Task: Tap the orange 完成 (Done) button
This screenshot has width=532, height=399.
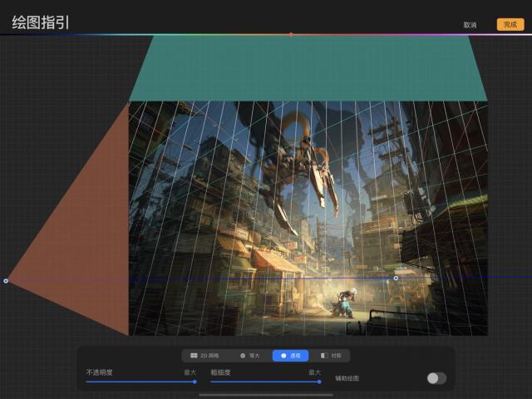Action: pyautogui.click(x=510, y=24)
